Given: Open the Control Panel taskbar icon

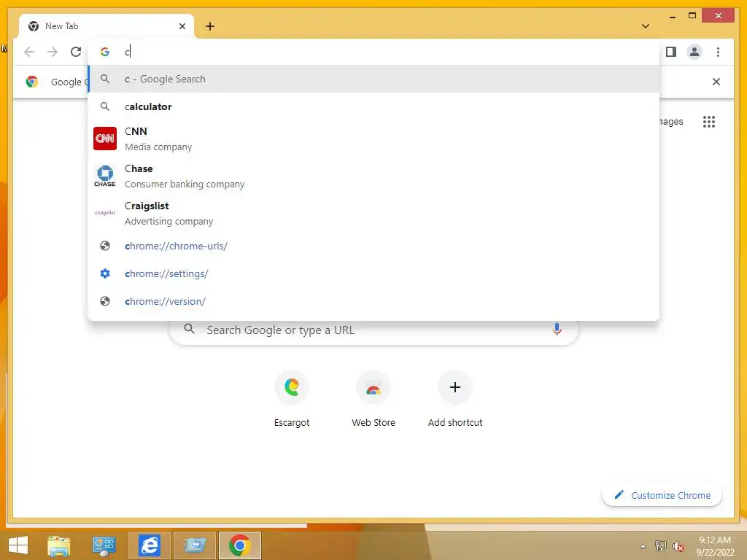Looking at the screenshot, I should coord(104,545).
